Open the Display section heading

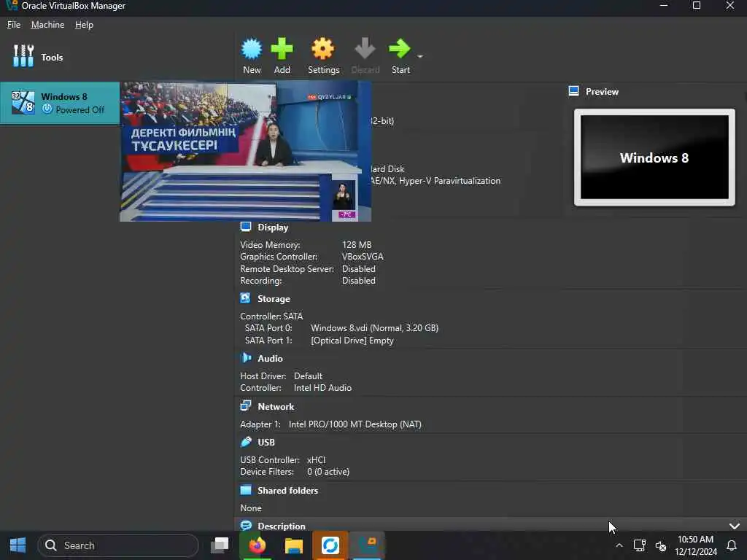273,227
